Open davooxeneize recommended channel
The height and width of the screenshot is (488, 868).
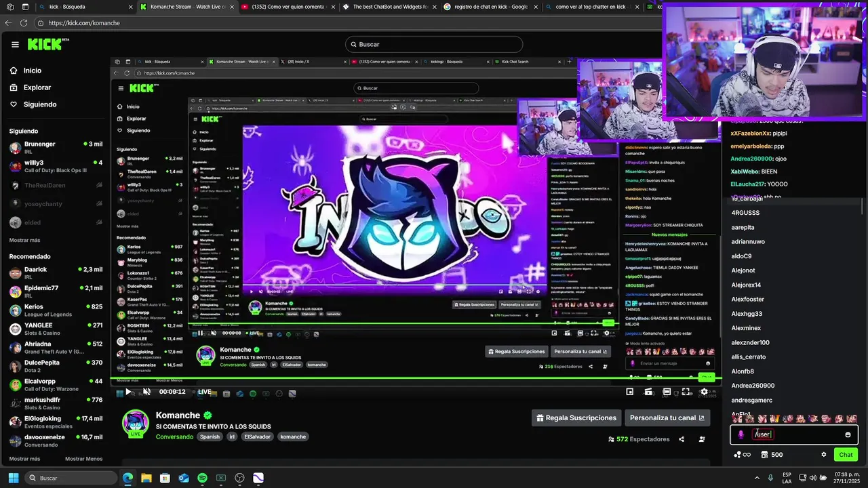56,441
